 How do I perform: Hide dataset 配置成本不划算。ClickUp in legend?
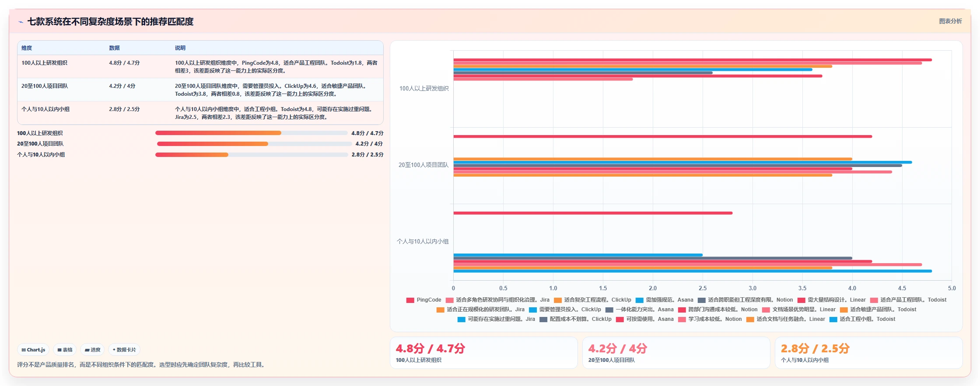[x=575, y=319]
